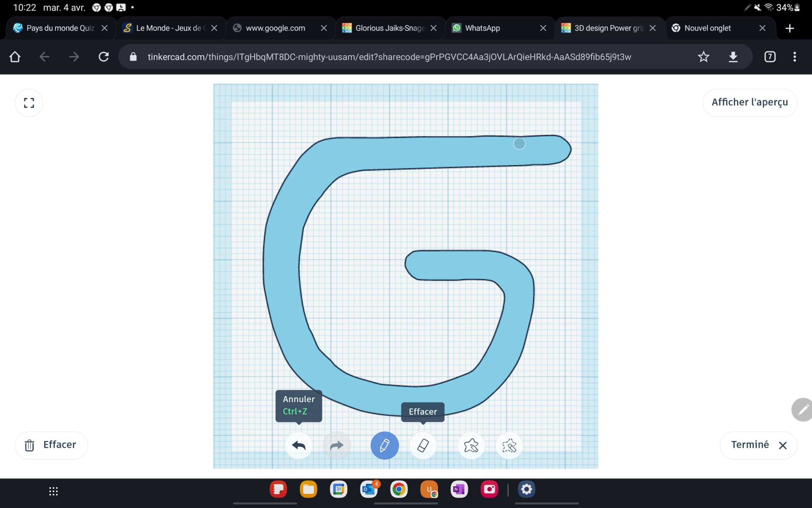Open the Chrome three-dot menu
Viewport: 812px width, 508px height.
coord(795,57)
